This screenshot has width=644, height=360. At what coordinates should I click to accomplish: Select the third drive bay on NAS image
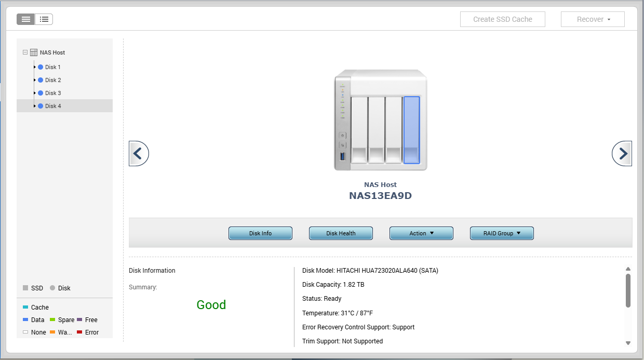pyautogui.click(x=394, y=130)
